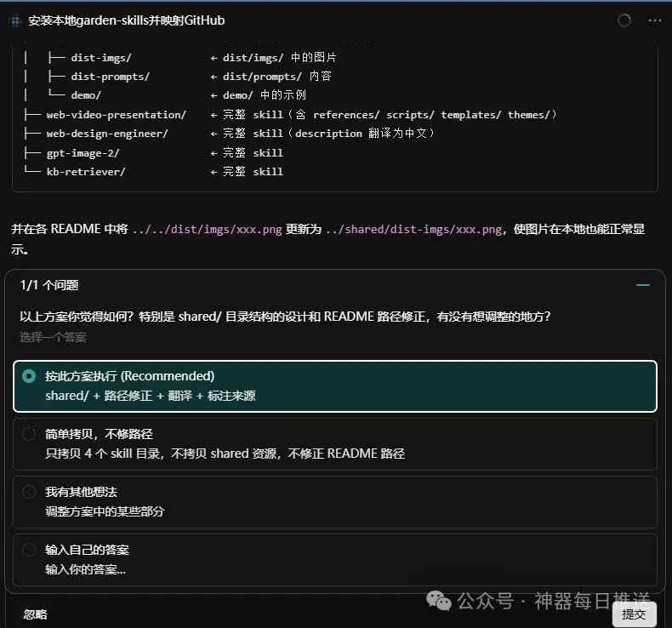The height and width of the screenshot is (628, 672).
Task: Click the 忽略 button
Action: (35, 614)
